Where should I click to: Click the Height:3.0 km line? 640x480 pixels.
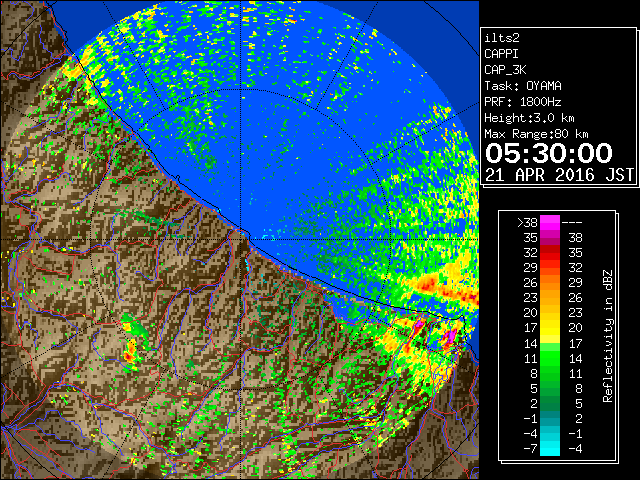click(529, 118)
